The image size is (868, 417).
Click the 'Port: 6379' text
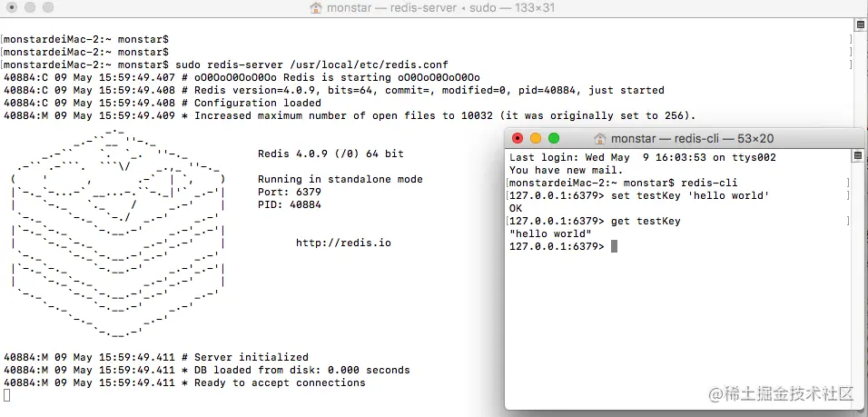(x=290, y=193)
